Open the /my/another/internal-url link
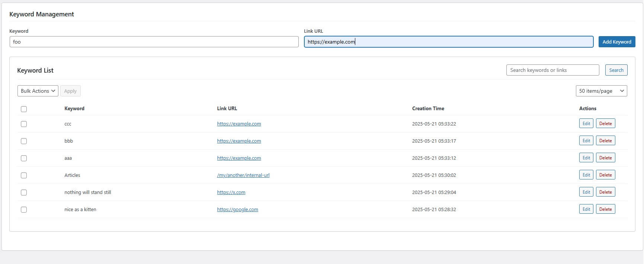Viewport: 644px width, 264px height. (x=243, y=175)
